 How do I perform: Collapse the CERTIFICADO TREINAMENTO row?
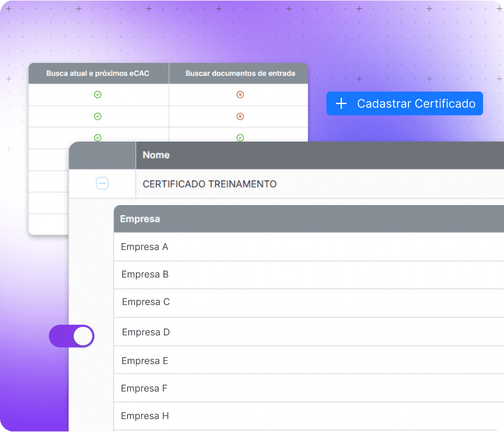pyautogui.click(x=102, y=184)
